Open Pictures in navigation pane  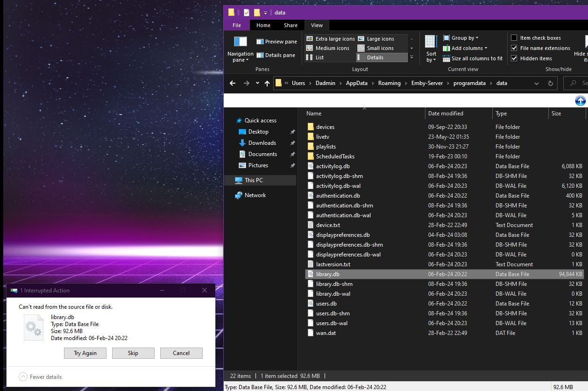(x=253, y=165)
